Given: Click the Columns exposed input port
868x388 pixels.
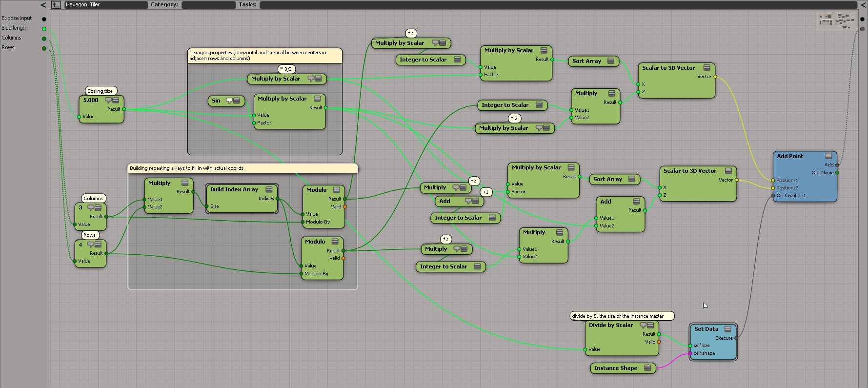Looking at the screenshot, I should tap(44, 39).
